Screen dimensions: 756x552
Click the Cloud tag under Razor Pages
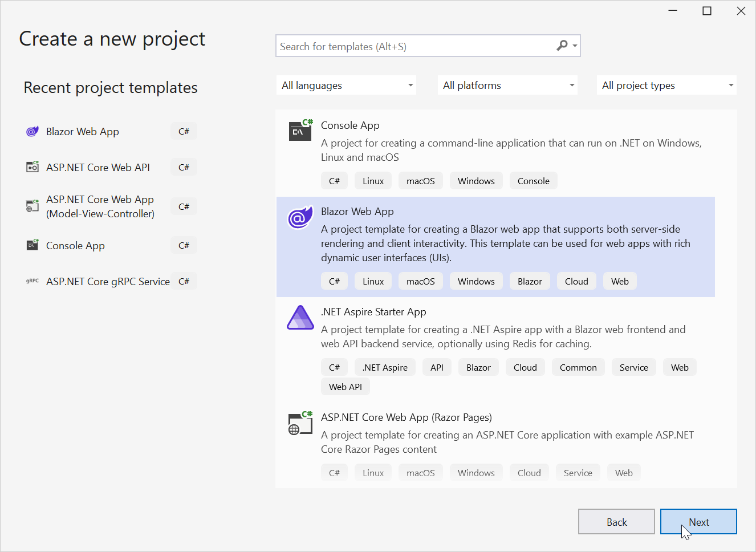(529, 473)
